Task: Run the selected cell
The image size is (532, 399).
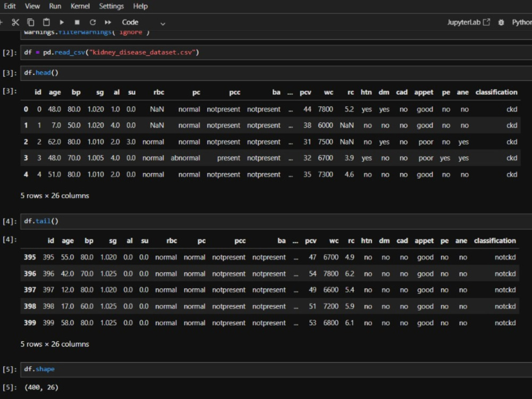Action: tap(62, 22)
